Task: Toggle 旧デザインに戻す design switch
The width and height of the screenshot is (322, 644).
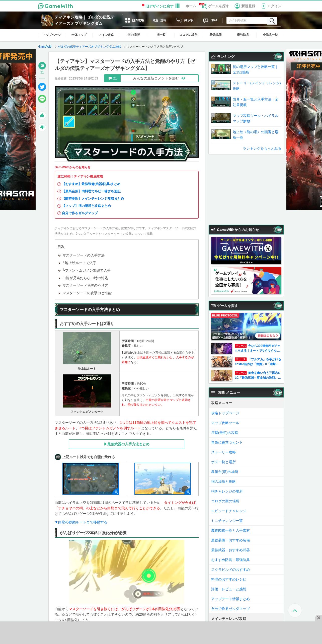Action: tap(161, 6)
